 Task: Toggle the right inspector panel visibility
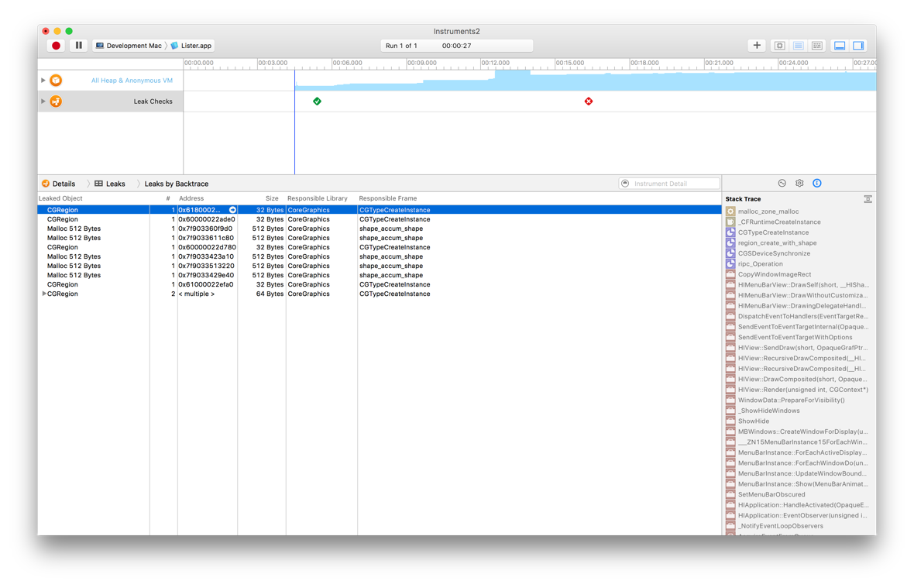pyautogui.click(x=858, y=45)
